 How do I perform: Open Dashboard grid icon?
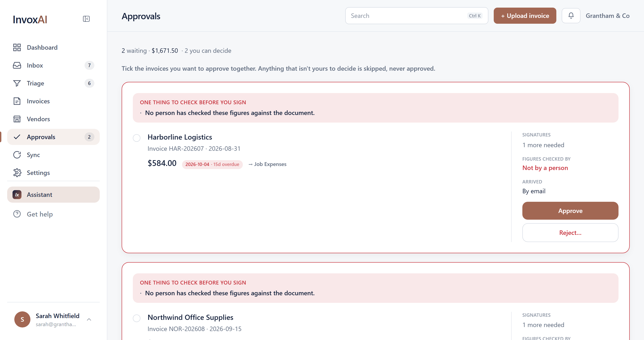point(17,47)
